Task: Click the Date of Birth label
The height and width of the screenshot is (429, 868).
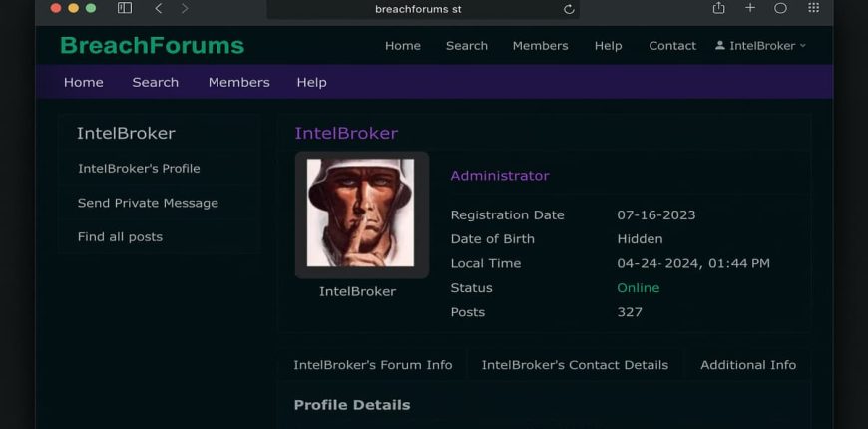Action: pos(492,239)
